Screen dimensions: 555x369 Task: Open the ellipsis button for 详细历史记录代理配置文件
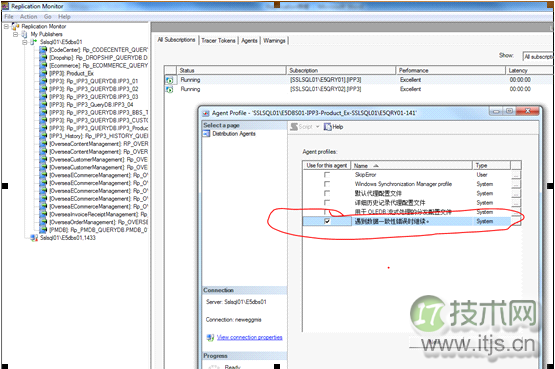click(516, 203)
